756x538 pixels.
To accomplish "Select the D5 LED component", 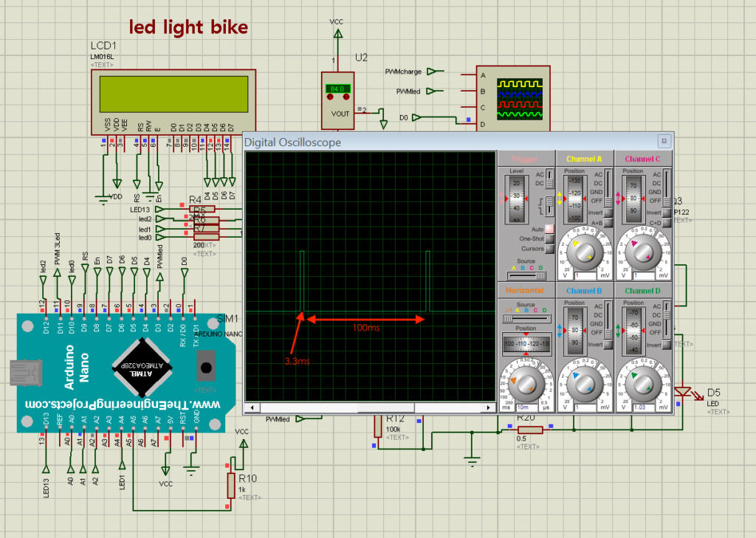I will point(683,392).
